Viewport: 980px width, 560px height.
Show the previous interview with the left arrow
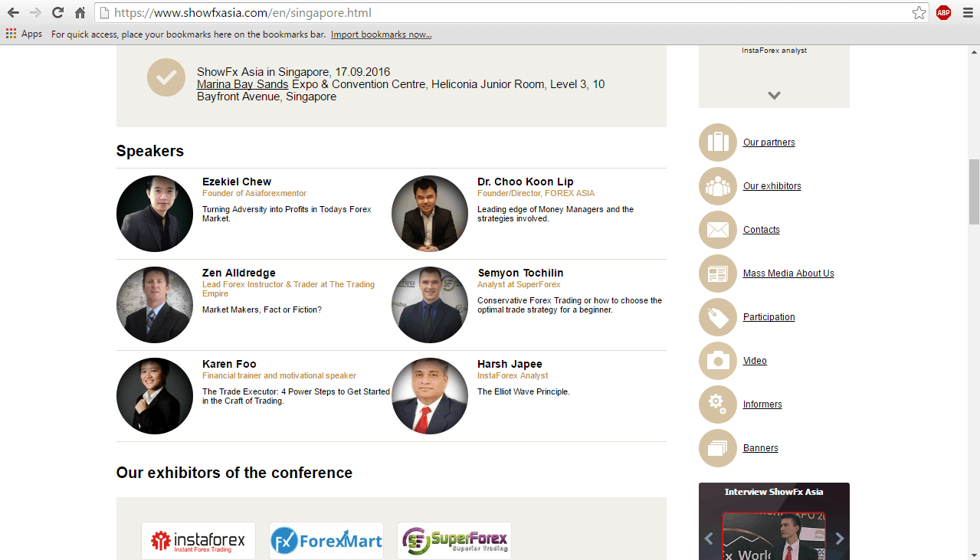coord(708,539)
